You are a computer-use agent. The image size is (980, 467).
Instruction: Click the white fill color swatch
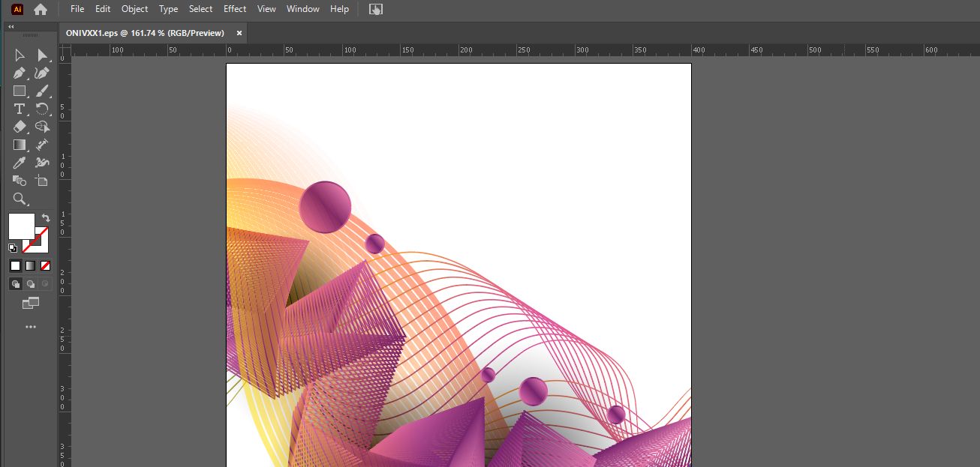click(x=20, y=226)
